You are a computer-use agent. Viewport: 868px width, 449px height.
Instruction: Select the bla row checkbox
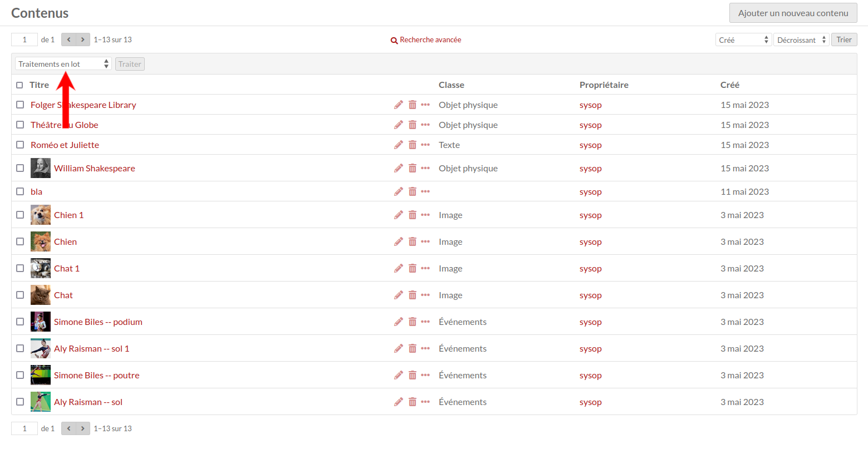coord(20,191)
